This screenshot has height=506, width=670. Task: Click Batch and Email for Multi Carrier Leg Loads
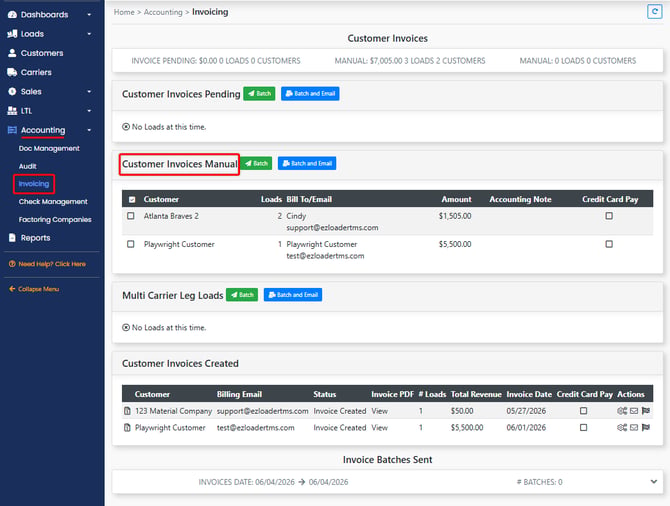(293, 295)
